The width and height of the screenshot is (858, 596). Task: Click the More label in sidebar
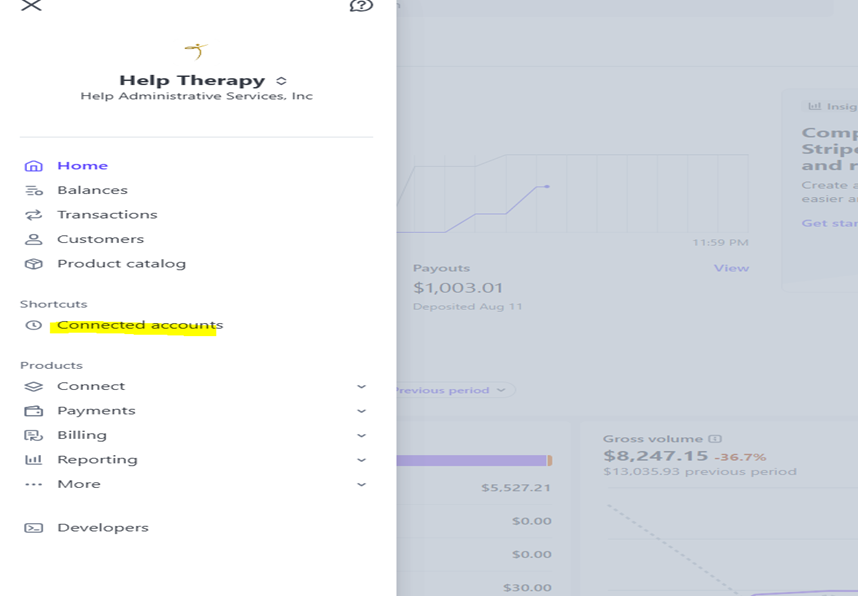click(79, 484)
